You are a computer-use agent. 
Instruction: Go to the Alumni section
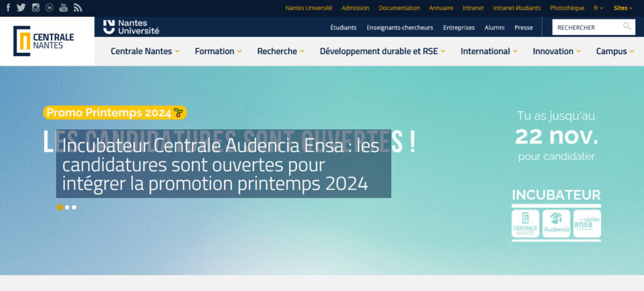(x=494, y=28)
